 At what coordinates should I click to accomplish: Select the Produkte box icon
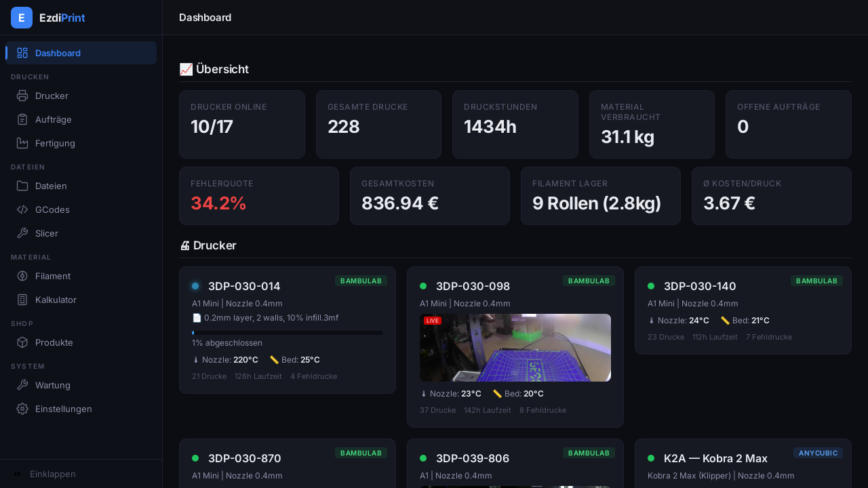pos(22,342)
